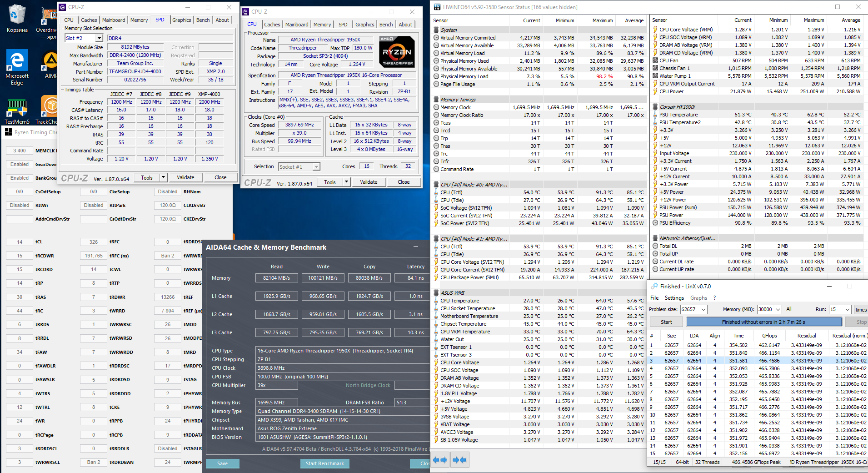
Task: Click LinX 'Finished without errors' progress bar
Action: 764,322
